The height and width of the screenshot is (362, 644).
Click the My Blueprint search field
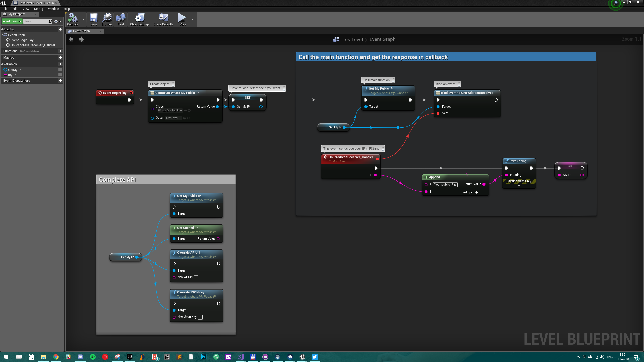(36, 21)
